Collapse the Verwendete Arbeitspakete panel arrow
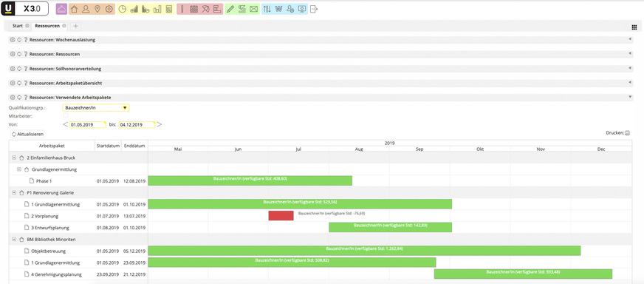Screen dimensions: 644x284 (630, 97)
